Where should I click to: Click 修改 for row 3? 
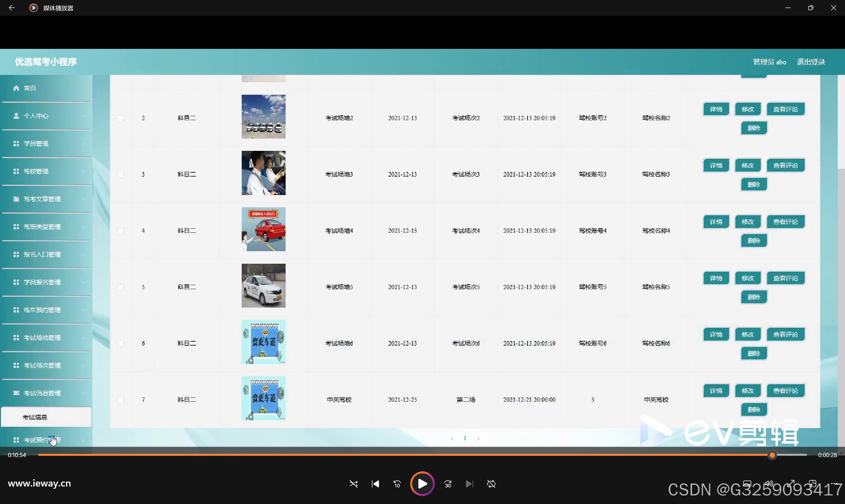point(748,165)
